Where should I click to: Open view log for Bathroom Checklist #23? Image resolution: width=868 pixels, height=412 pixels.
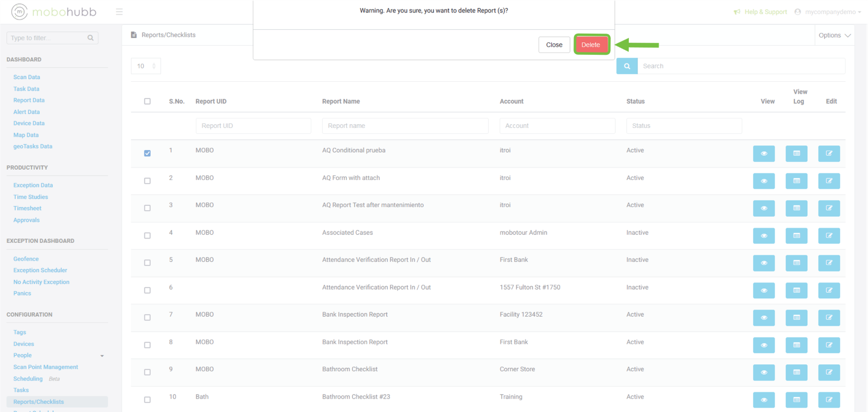pyautogui.click(x=796, y=400)
